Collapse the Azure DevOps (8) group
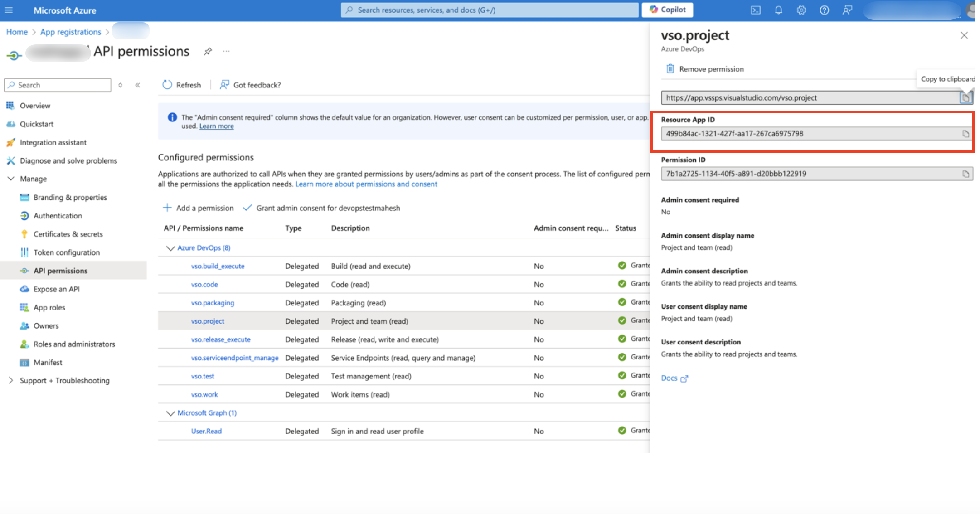Image resolution: width=980 pixels, height=514 pixels. click(170, 248)
